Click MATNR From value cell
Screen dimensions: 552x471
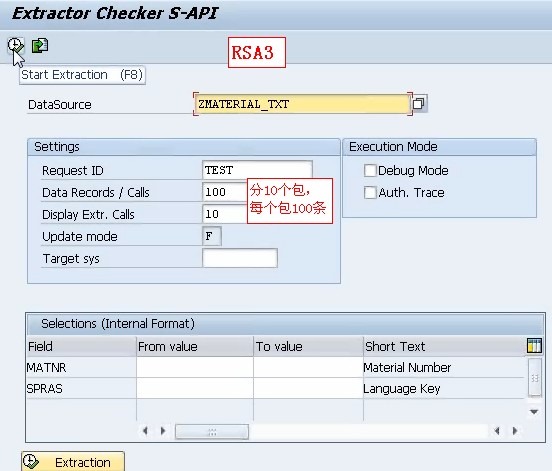[x=195, y=368]
